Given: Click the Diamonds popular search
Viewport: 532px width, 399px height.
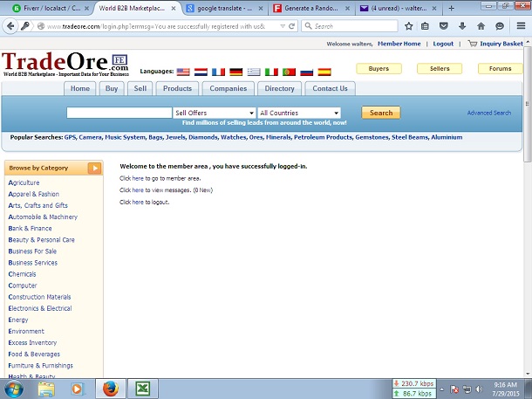Looking at the screenshot, I should (203, 137).
